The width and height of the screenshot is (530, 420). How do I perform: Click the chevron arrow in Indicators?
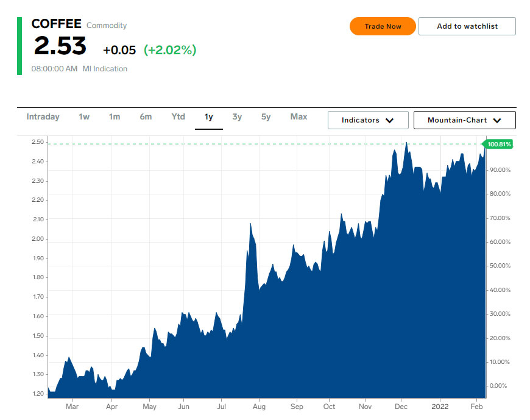tap(389, 121)
